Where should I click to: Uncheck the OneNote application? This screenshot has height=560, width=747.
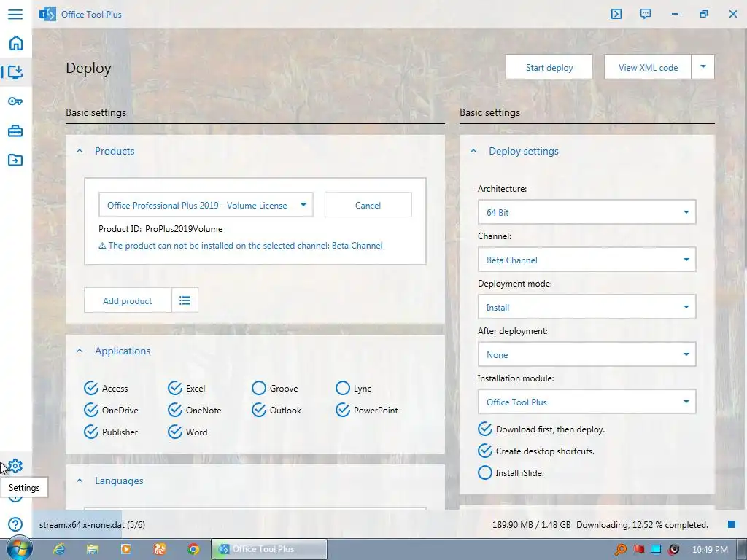[x=175, y=410]
